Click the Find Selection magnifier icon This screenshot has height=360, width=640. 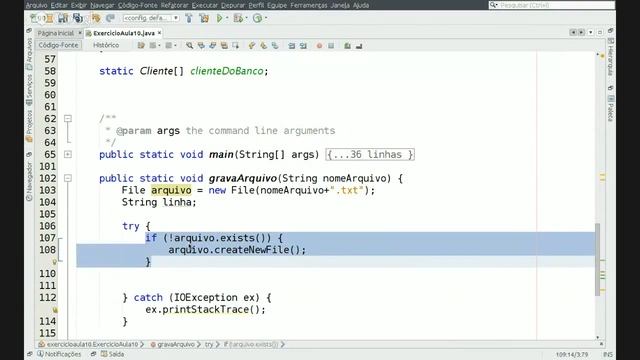click(x=189, y=46)
